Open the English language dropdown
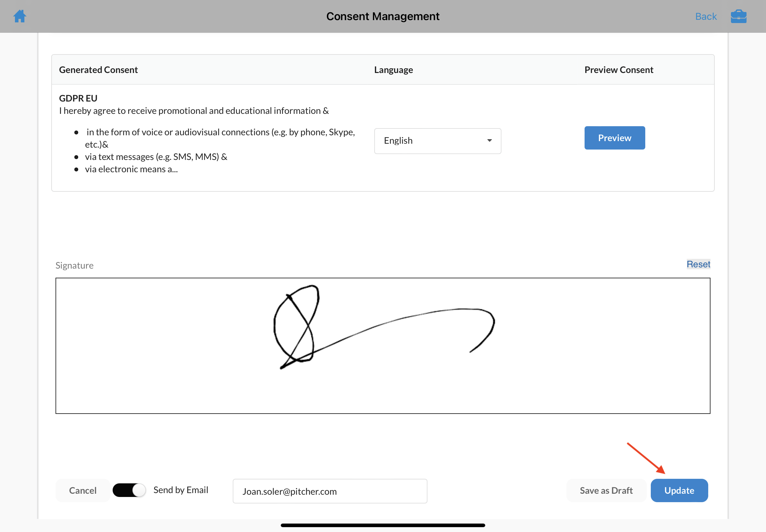This screenshot has width=766, height=532. [437, 141]
